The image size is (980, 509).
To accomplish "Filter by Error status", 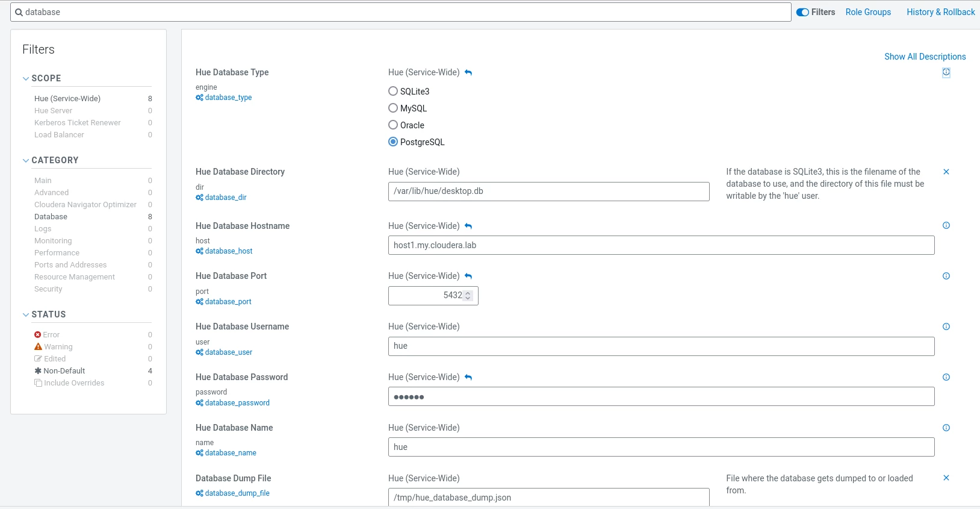I will tap(51, 334).
